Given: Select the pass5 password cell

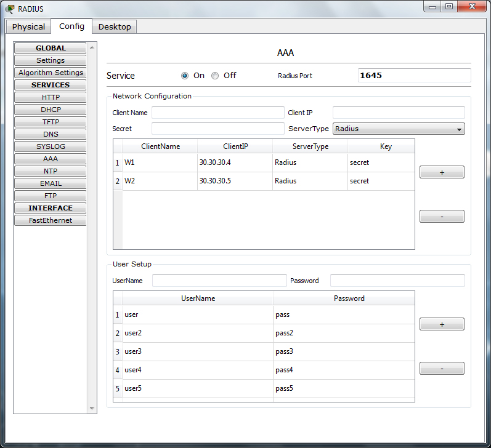Looking at the screenshot, I should 344,388.
